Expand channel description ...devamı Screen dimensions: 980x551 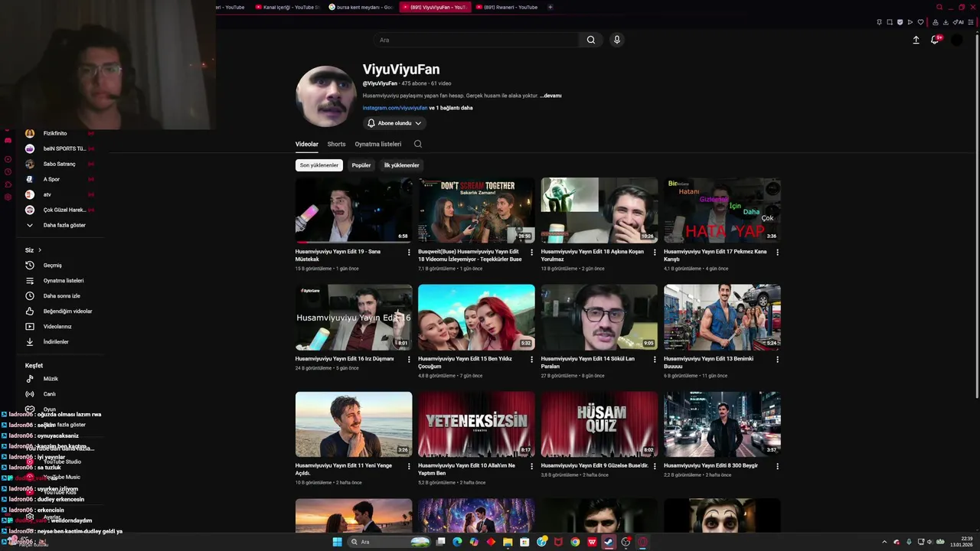click(x=550, y=96)
